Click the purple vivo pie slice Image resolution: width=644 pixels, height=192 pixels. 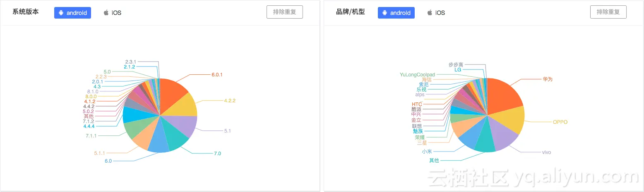(x=500, y=133)
